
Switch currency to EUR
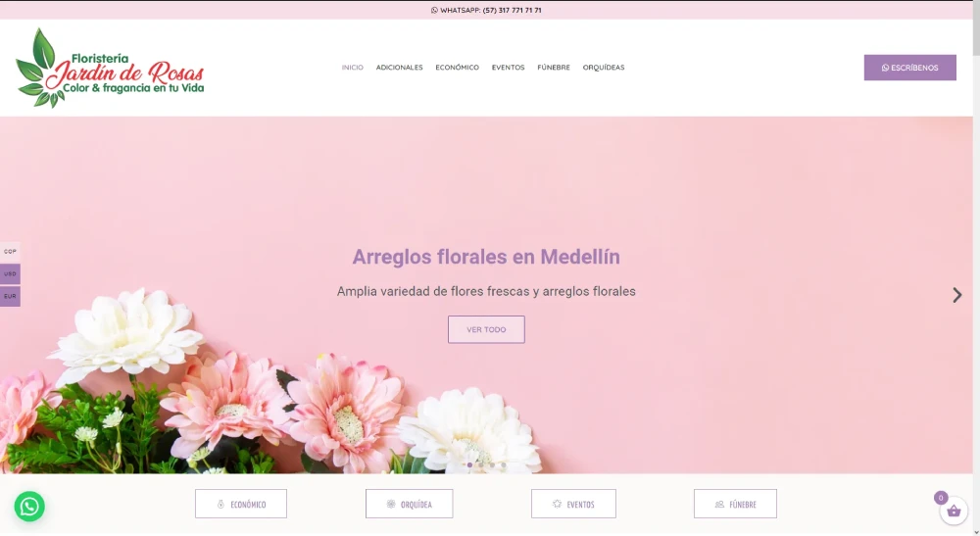click(x=10, y=296)
